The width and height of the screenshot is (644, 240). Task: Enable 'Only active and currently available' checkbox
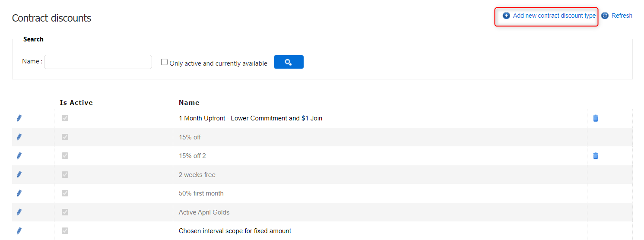click(x=165, y=62)
